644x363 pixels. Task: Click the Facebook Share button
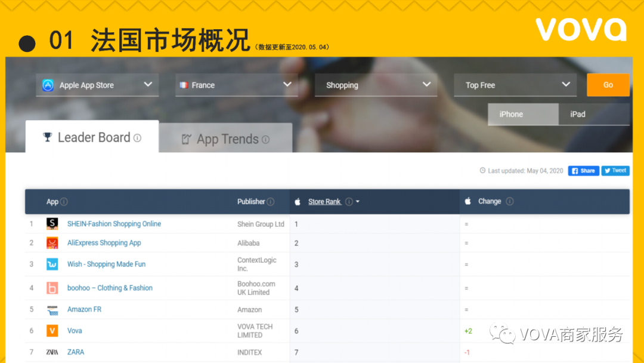click(x=583, y=171)
